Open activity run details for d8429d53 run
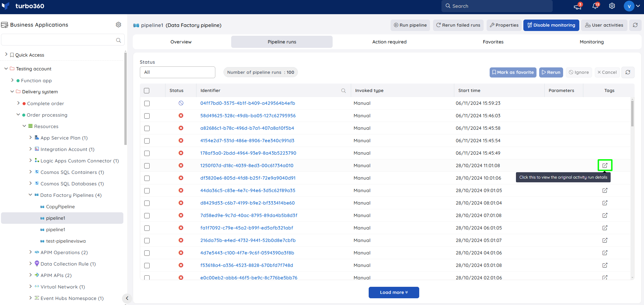Viewport: 644px width, 305px height. (x=605, y=203)
